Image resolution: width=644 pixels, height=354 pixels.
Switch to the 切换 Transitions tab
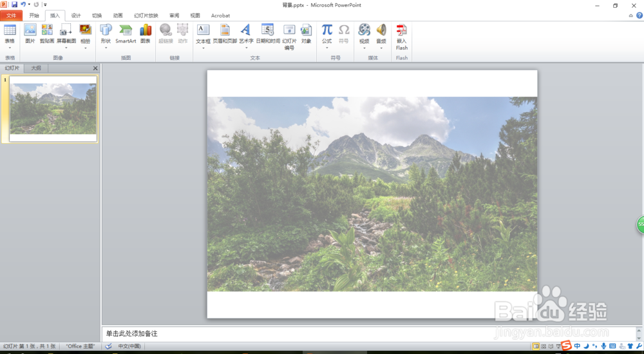97,15
